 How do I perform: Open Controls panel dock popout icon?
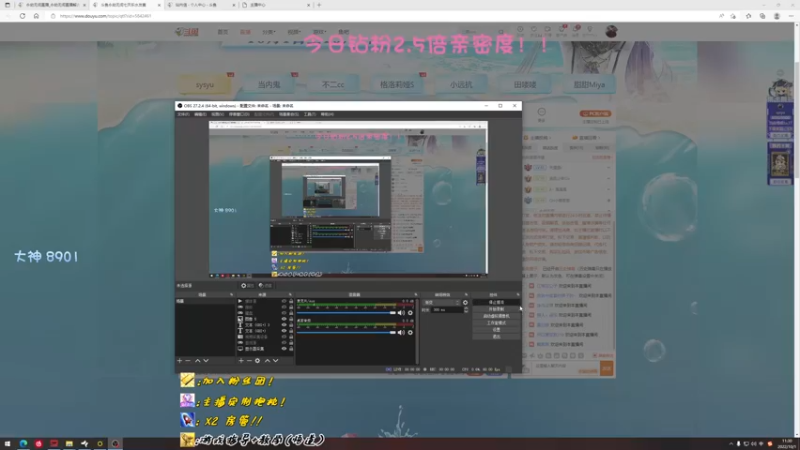[517, 294]
